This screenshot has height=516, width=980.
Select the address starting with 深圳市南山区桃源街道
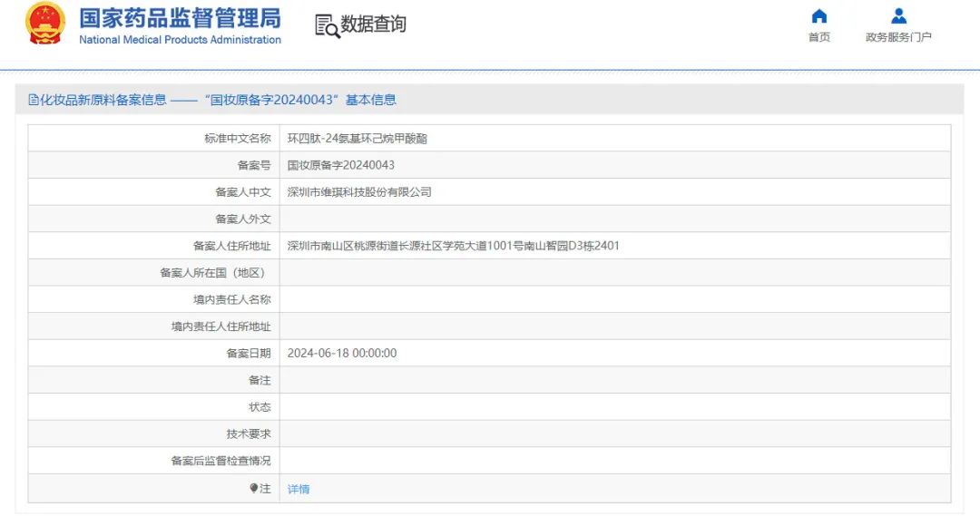point(453,246)
